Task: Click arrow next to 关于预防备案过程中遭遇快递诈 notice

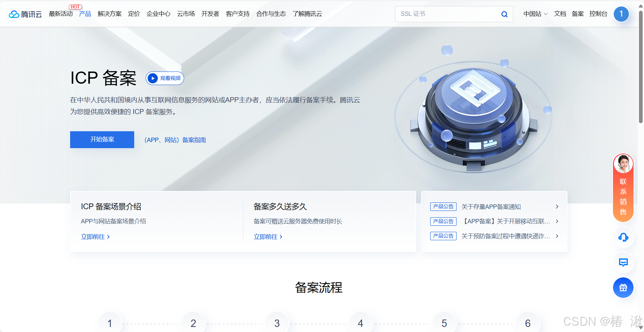Action: click(557, 236)
